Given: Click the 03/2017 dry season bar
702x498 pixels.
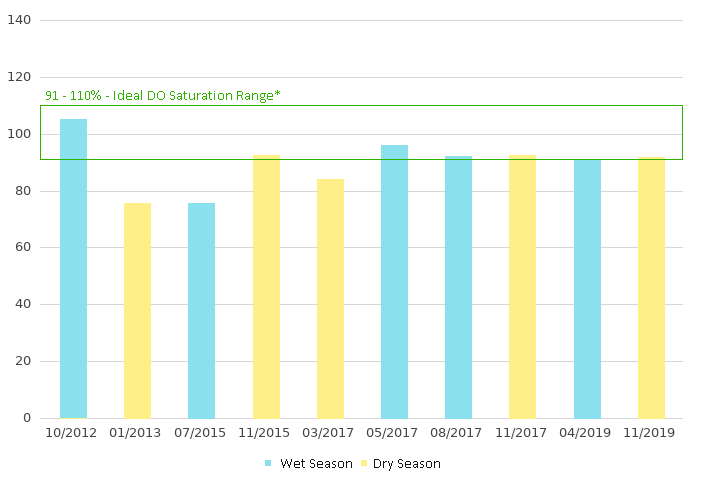Looking at the screenshot, I should [x=330, y=298].
